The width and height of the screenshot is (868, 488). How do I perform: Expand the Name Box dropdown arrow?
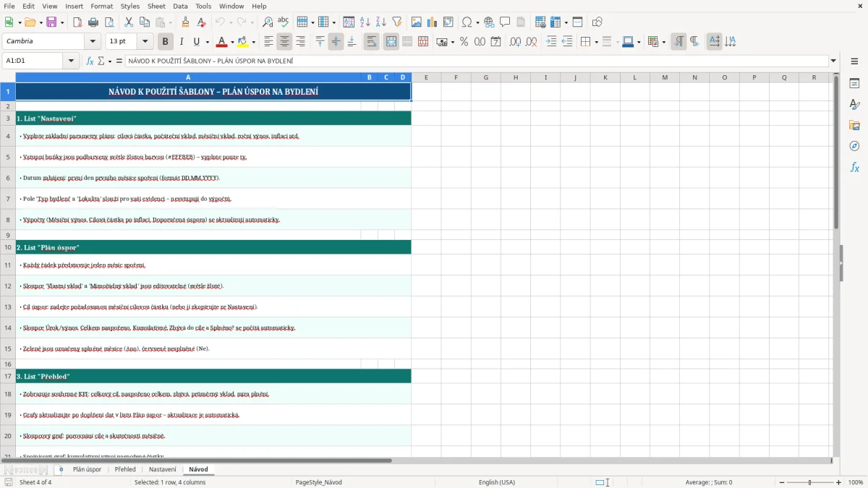pyautogui.click(x=71, y=61)
